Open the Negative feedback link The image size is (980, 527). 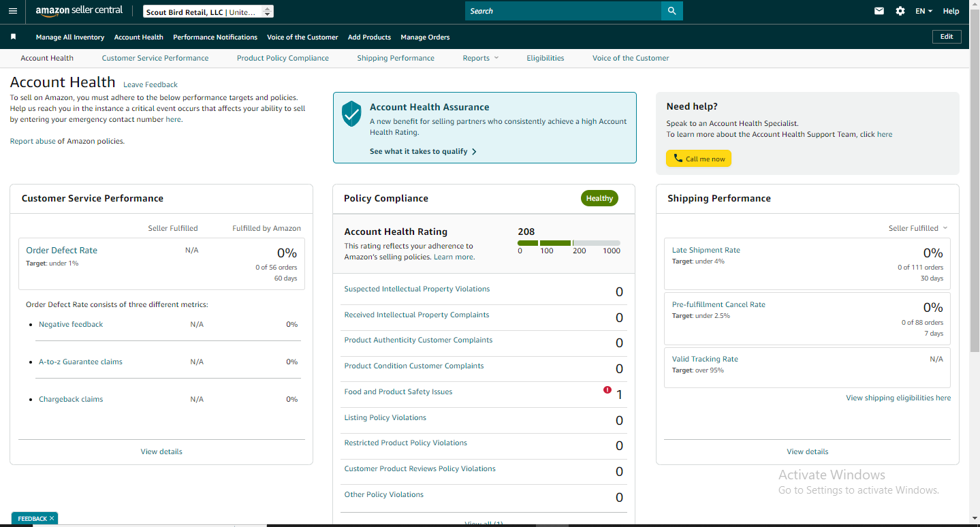point(71,324)
